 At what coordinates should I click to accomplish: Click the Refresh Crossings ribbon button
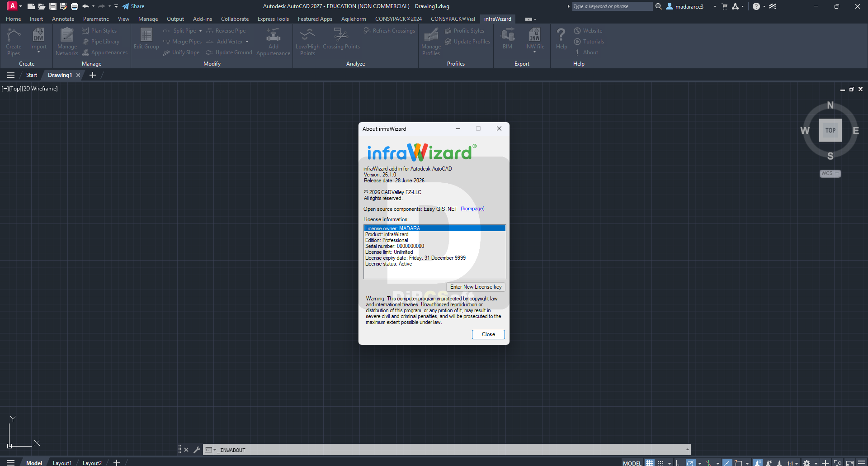(389, 31)
